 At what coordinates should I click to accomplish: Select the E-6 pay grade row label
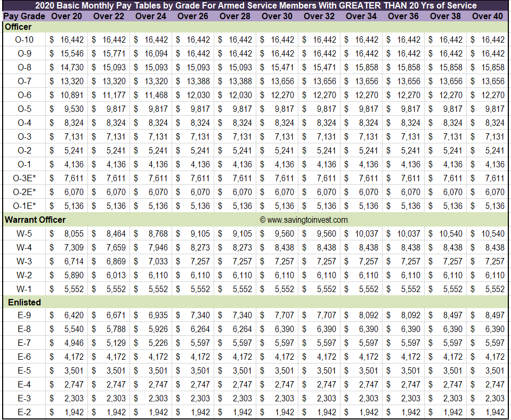24,357
